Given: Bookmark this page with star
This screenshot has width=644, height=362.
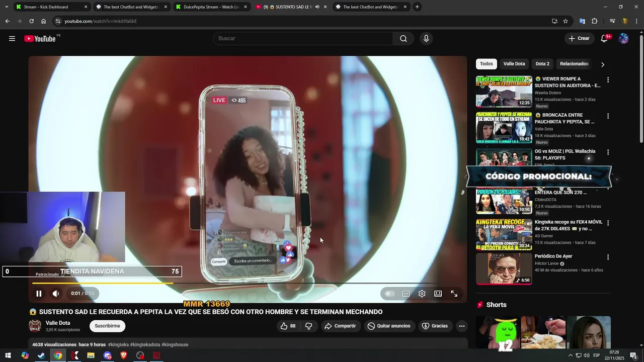Looking at the screenshot, I should (566, 21).
